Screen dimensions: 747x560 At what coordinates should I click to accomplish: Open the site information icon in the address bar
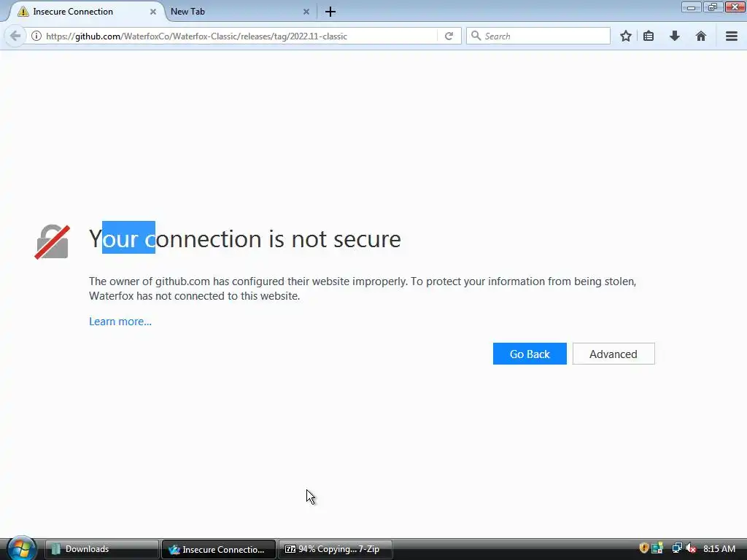click(x=36, y=36)
